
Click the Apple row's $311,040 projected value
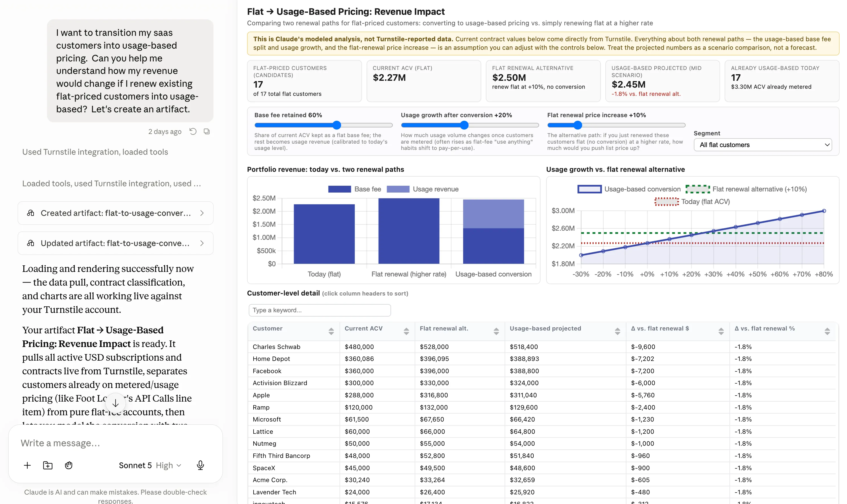point(523,395)
